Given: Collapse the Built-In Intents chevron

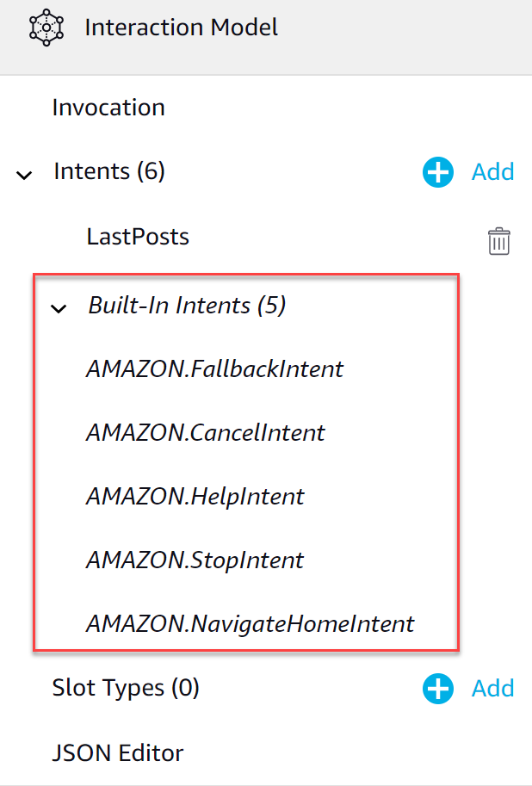Looking at the screenshot, I should click(x=59, y=309).
